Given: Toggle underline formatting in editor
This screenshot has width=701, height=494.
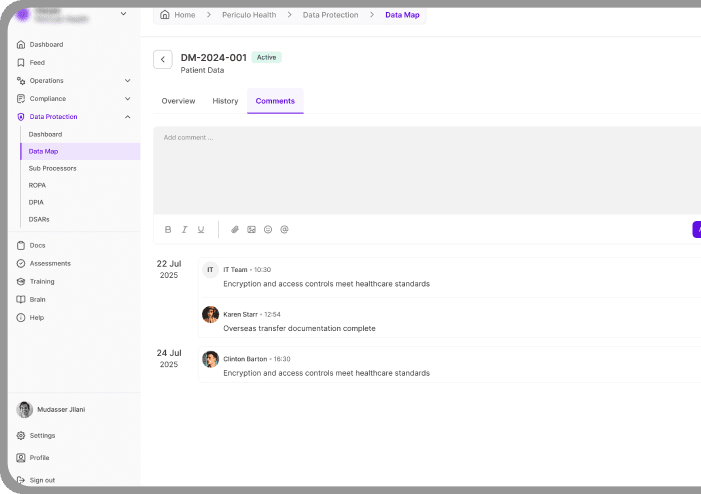Looking at the screenshot, I should 200,230.
